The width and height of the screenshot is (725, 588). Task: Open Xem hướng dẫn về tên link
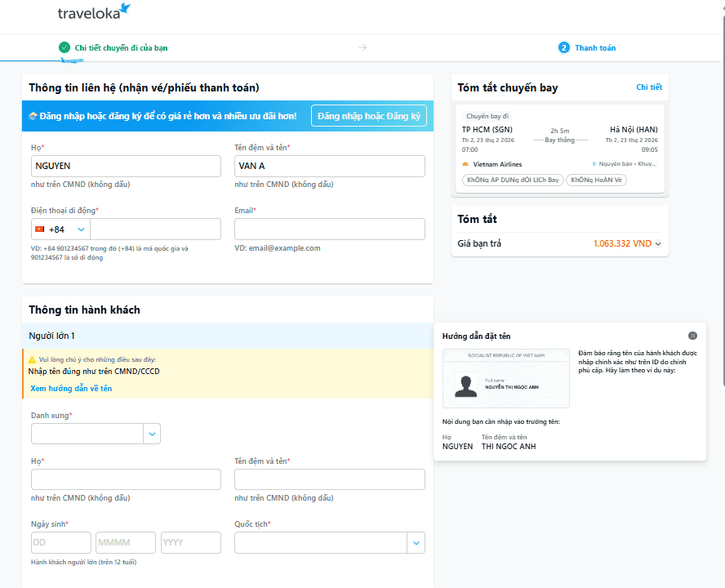click(71, 389)
